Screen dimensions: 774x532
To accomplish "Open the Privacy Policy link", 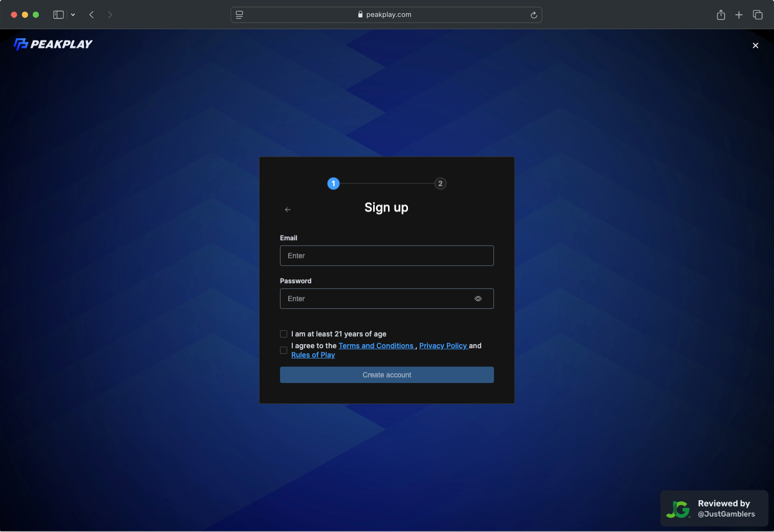I will tap(443, 346).
